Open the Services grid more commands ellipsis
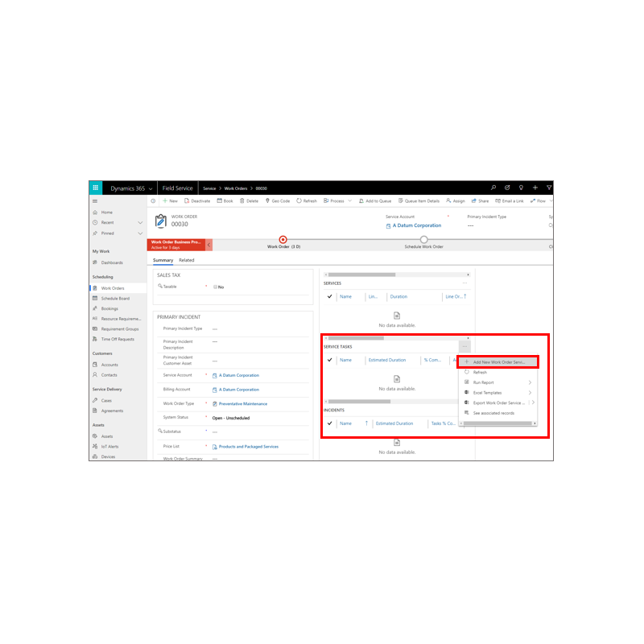The height and width of the screenshot is (644, 644). pyautogui.click(x=464, y=283)
